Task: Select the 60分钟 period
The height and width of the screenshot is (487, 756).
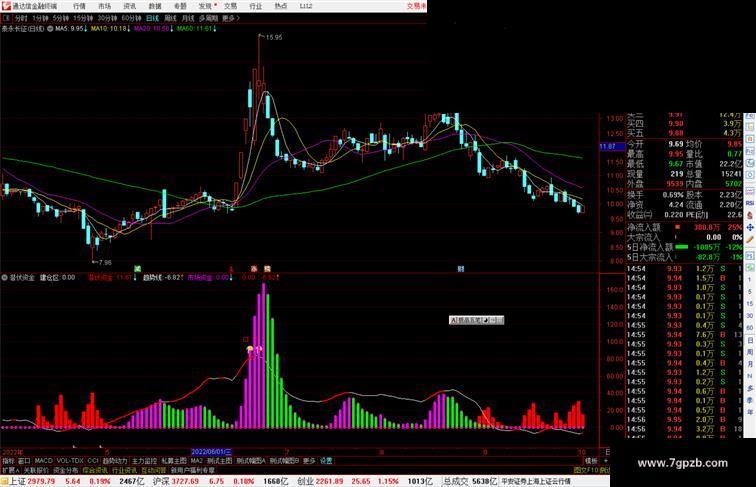Action: click(x=131, y=18)
